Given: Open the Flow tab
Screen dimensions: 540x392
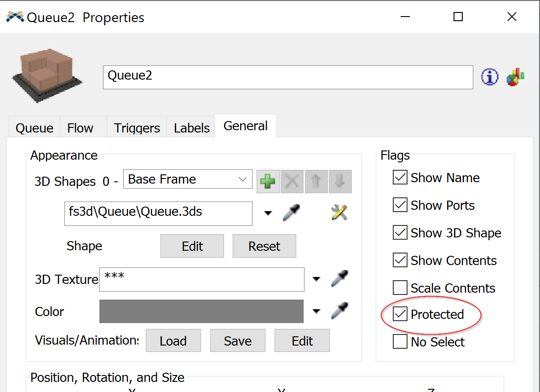Looking at the screenshot, I should pyautogui.click(x=80, y=128).
